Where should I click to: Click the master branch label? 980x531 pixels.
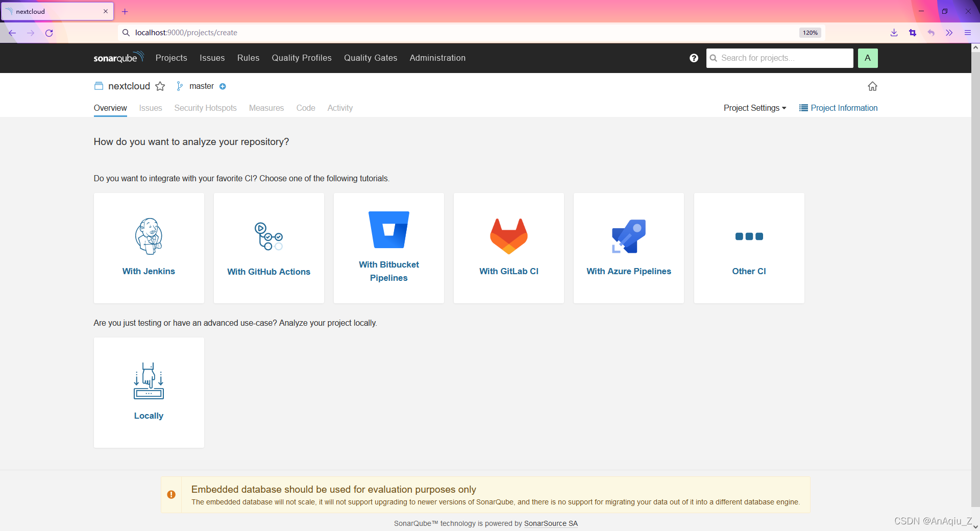pos(202,86)
